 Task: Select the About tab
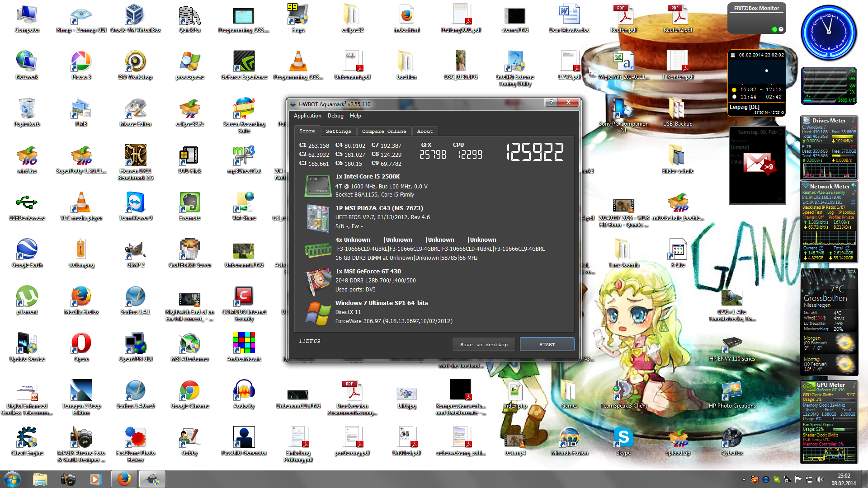425,131
